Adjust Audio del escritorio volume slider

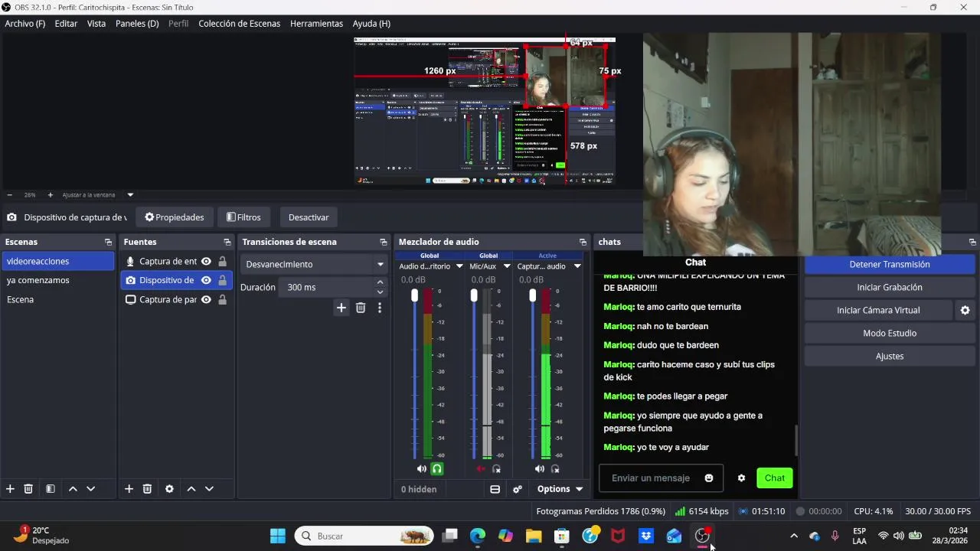(x=415, y=295)
